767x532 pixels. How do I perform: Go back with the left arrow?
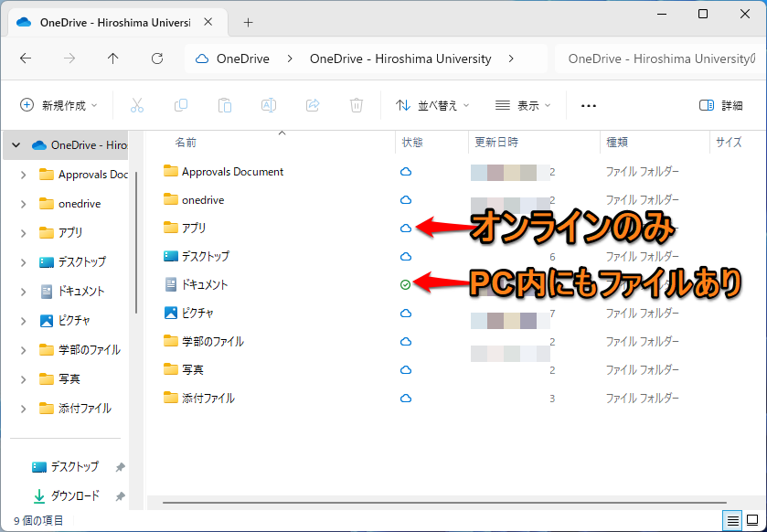(26, 59)
